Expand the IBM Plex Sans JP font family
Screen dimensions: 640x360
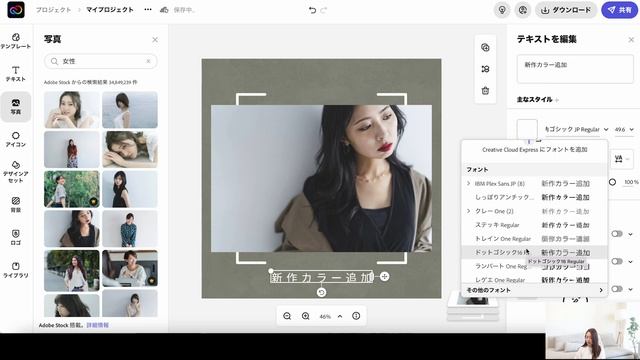[469, 184]
